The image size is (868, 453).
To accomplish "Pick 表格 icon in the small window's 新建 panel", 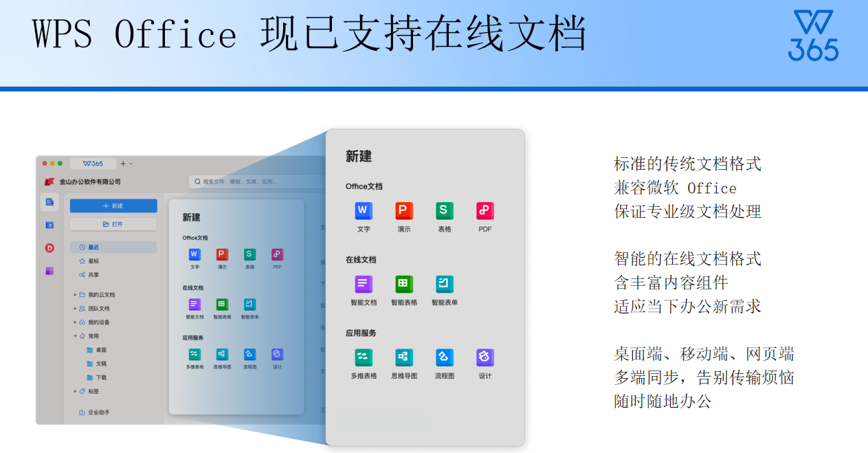I will (249, 254).
